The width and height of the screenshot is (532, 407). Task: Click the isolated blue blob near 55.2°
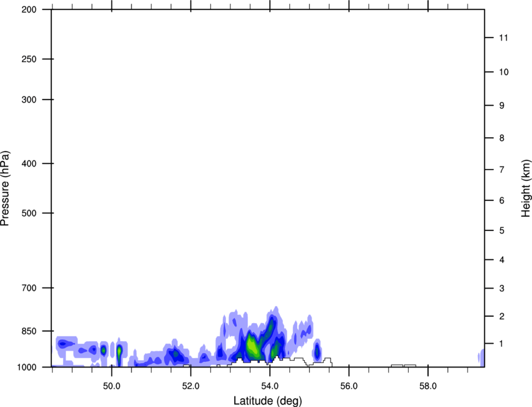pyautogui.click(x=317, y=350)
